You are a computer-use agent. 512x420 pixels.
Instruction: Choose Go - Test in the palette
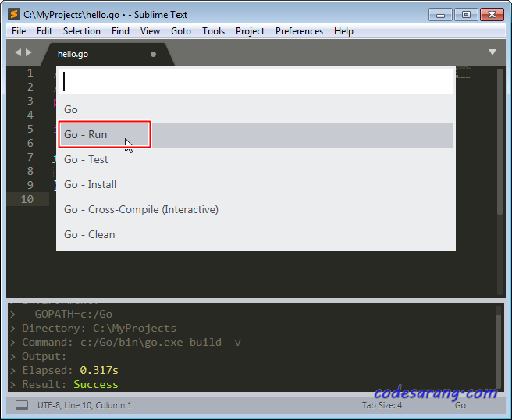[x=256, y=160]
